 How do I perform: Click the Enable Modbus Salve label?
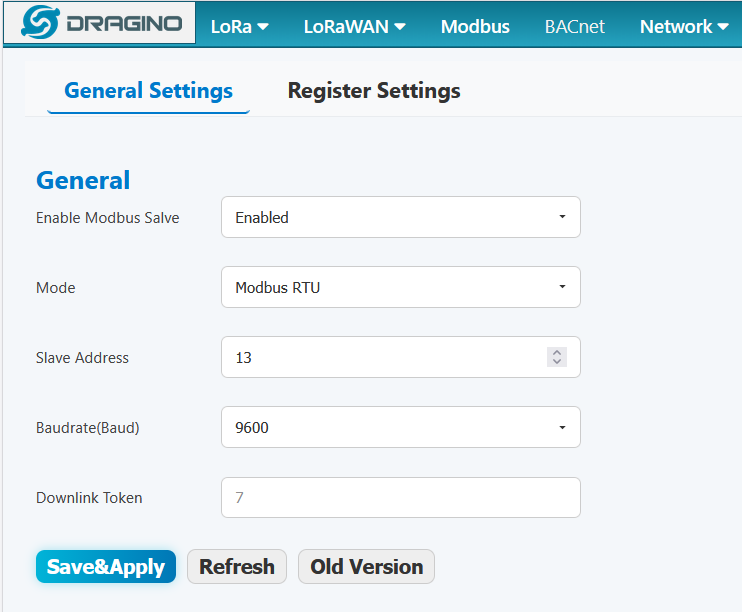pos(108,218)
